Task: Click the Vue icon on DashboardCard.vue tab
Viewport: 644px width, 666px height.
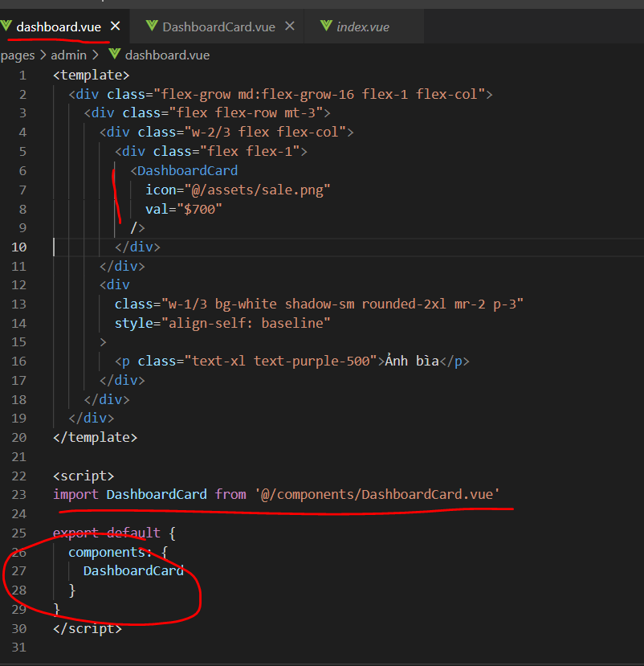Action: click(152, 27)
